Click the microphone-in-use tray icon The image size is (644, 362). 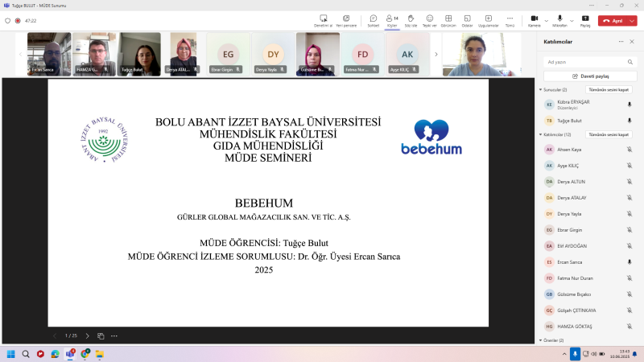pos(575,354)
